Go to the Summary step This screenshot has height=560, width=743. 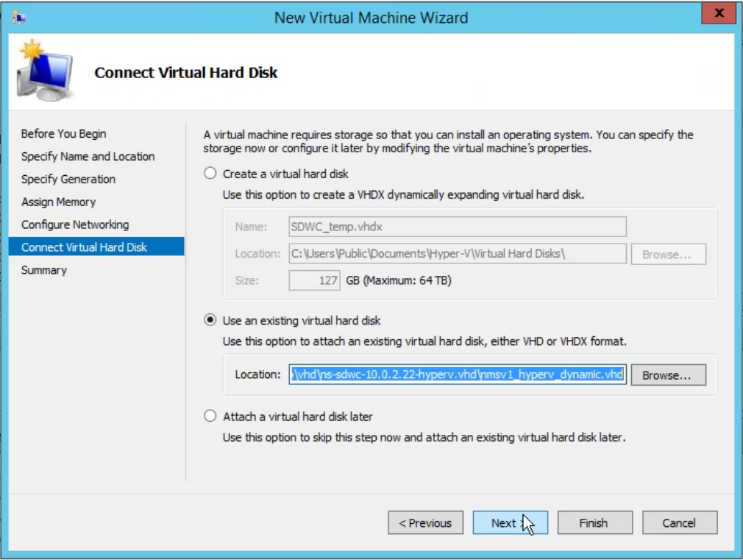[x=44, y=270]
